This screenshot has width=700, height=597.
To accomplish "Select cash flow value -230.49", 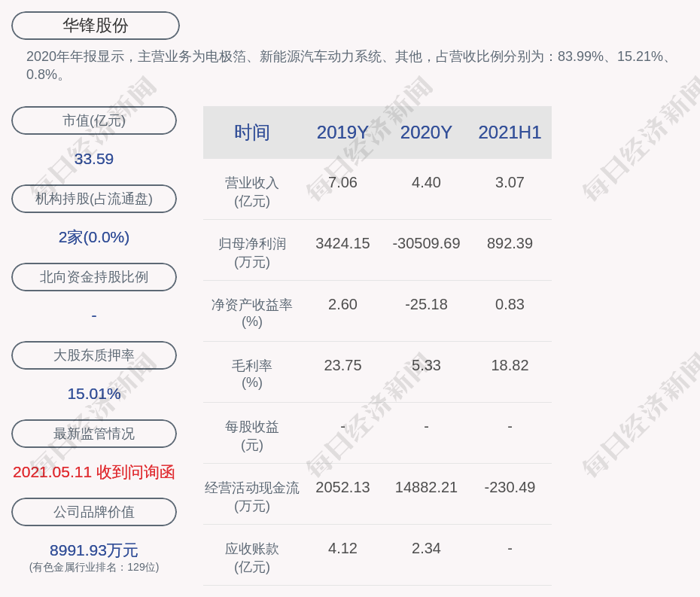I will tap(510, 488).
